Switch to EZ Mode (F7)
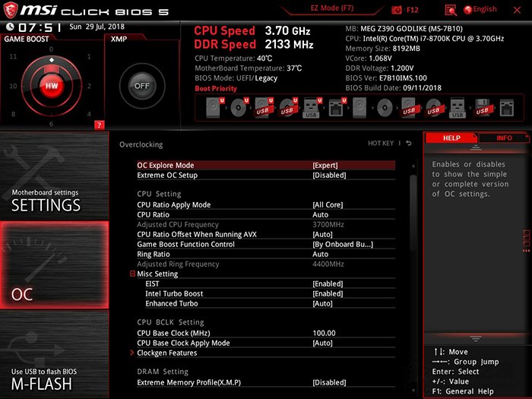Image resolution: width=532 pixels, height=399 pixels. tap(332, 8)
